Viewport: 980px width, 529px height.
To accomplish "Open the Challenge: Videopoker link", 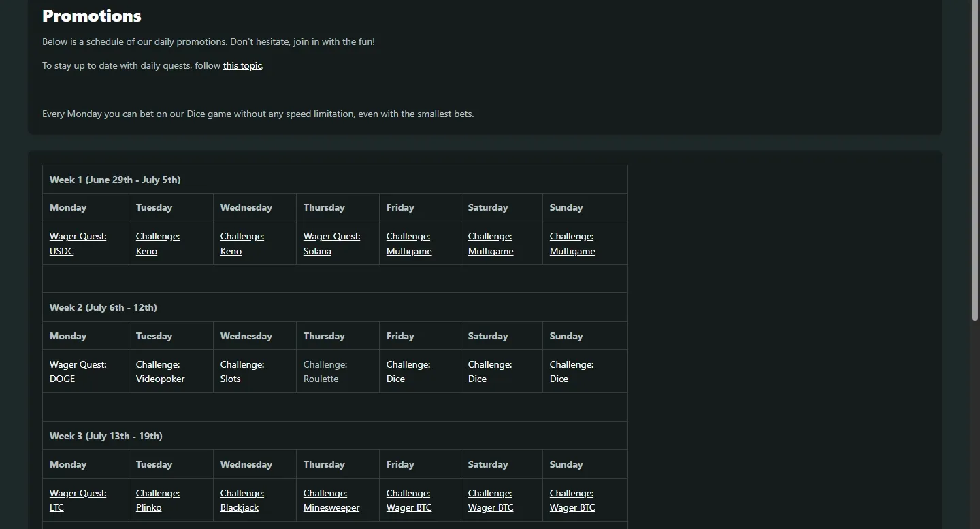I will click(160, 372).
